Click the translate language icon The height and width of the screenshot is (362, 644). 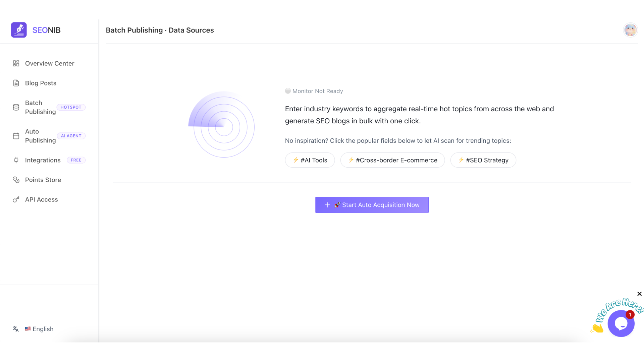click(x=16, y=329)
